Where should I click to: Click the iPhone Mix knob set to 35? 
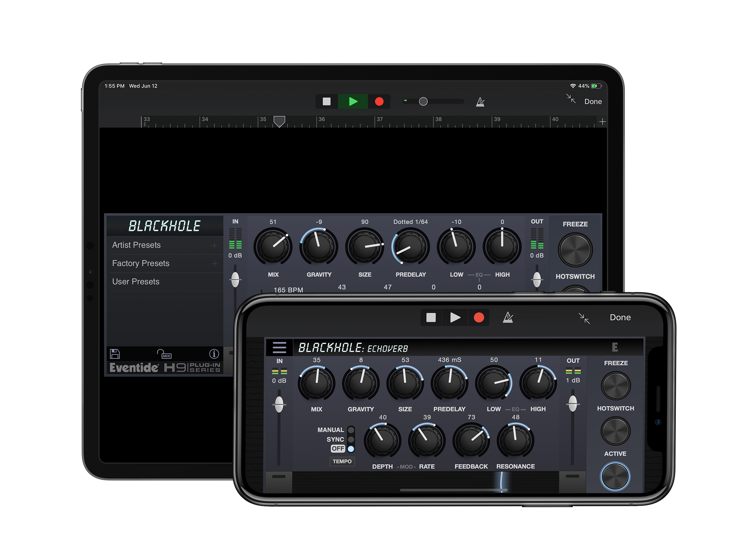(316, 383)
